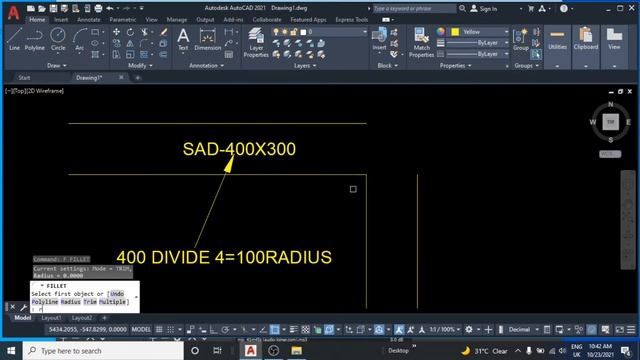Toggle the layer on/off lightbulb icon

pos(276,32)
